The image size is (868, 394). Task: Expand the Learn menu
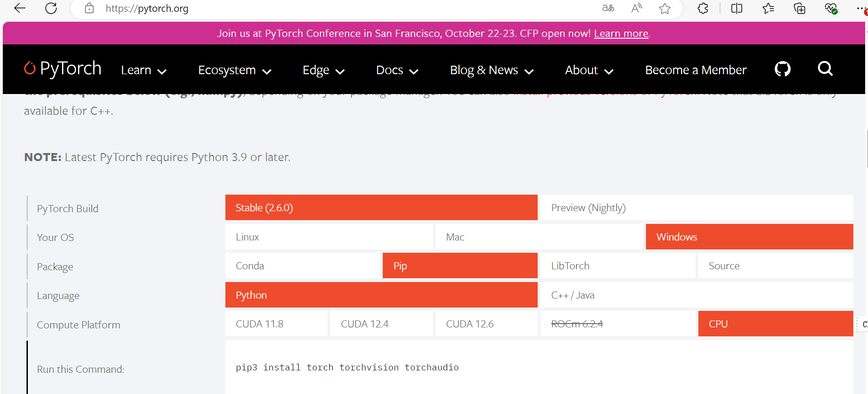(x=144, y=70)
